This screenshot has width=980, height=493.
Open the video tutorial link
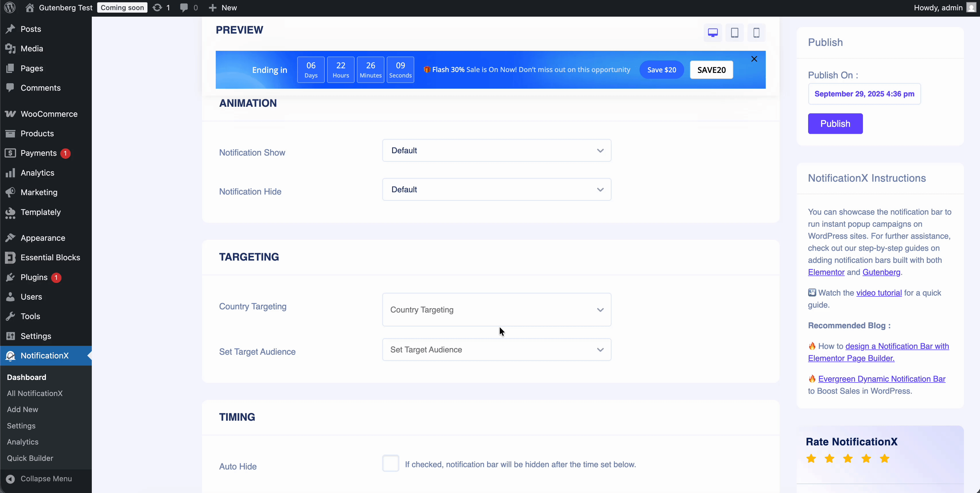pyautogui.click(x=879, y=293)
